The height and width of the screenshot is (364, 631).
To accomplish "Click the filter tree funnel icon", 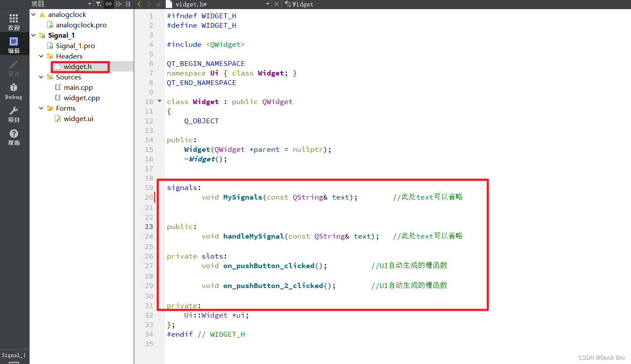I will click(x=98, y=4).
